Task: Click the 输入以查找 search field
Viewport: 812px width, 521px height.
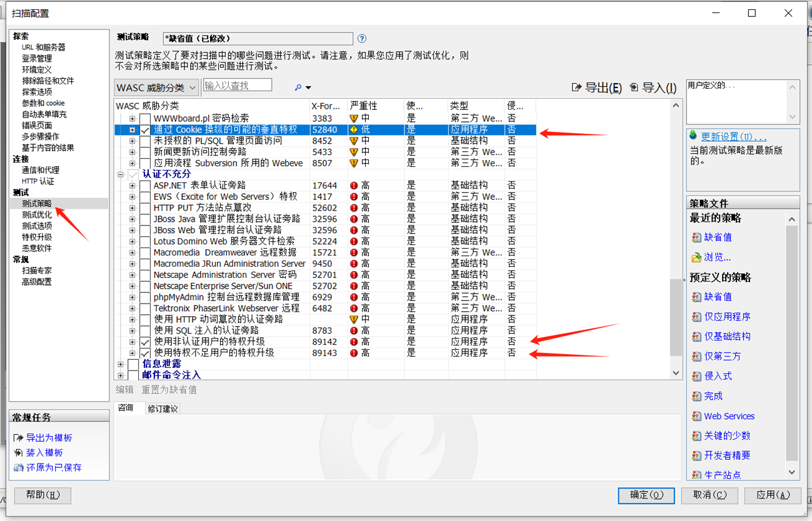Action: point(238,85)
